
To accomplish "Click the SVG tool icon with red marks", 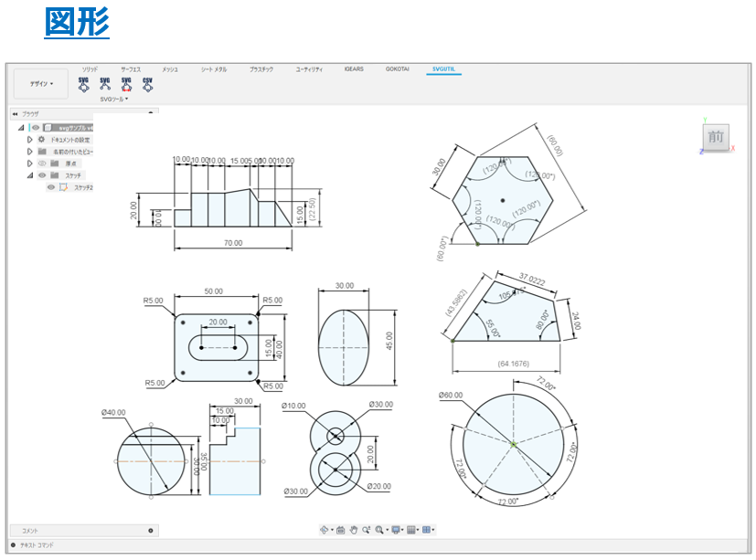I will pos(126,84).
